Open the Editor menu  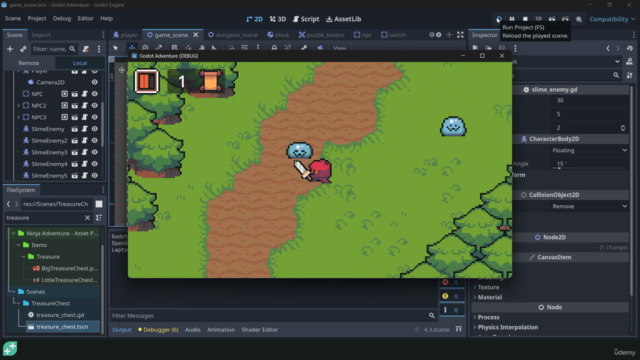(x=85, y=18)
